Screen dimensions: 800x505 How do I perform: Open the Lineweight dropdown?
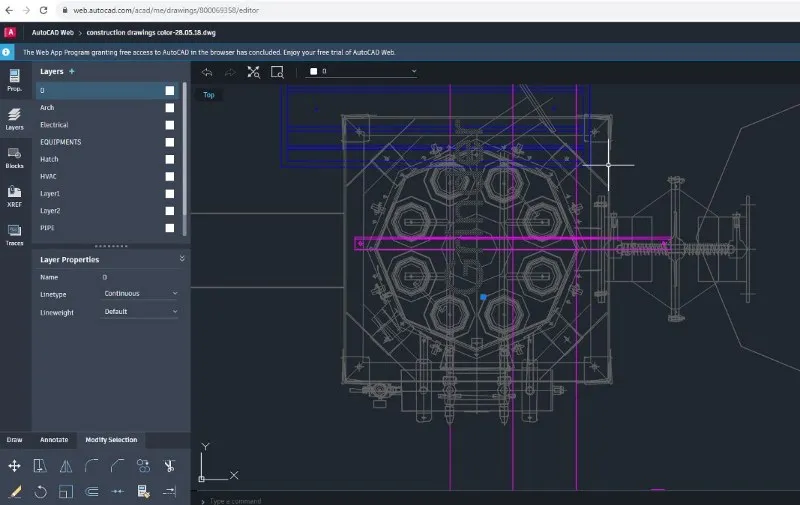click(x=140, y=311)
